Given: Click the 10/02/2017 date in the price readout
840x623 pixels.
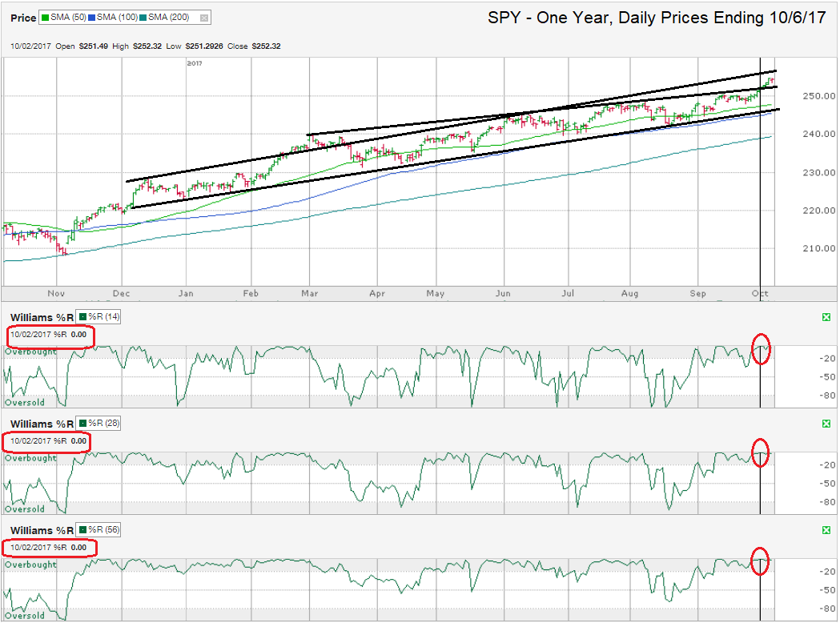Looking at the screenshot, I should [x=30, y=46].
